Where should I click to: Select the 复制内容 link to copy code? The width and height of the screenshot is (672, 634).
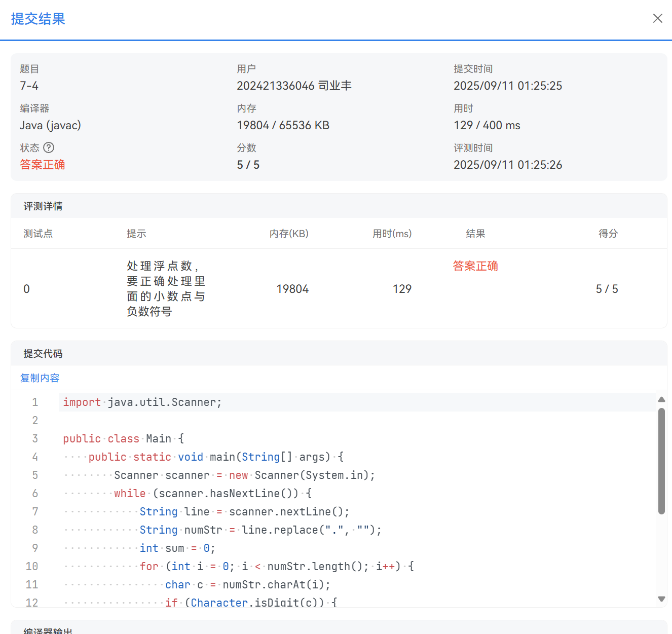pyautogui.click(x=40, y=378)
